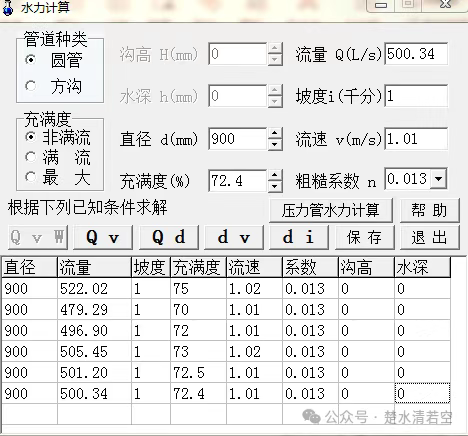
Task: Click the 直径 d(mm) input field
Action: [238, 139]
